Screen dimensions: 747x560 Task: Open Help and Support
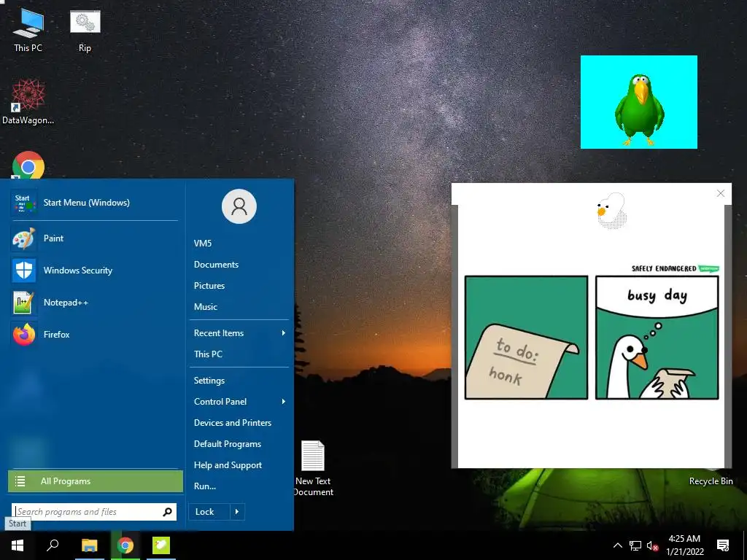click(228, 465)
